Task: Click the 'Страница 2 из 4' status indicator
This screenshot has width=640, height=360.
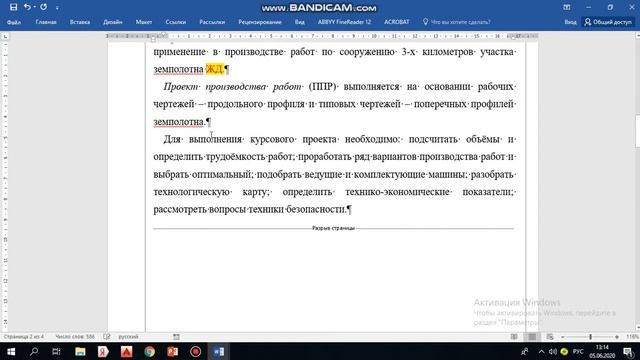Action: (24, 337)
